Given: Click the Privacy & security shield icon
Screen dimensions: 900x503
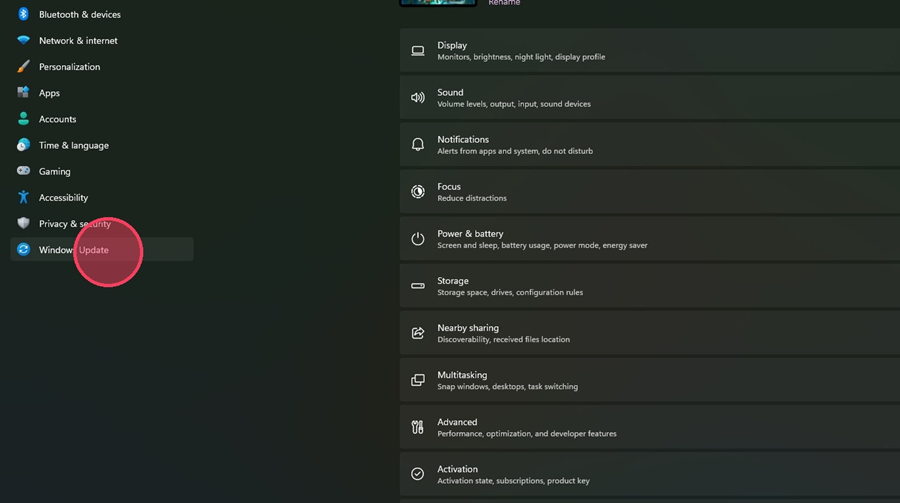Looking at the screenshot, I should tap(23, 223).
